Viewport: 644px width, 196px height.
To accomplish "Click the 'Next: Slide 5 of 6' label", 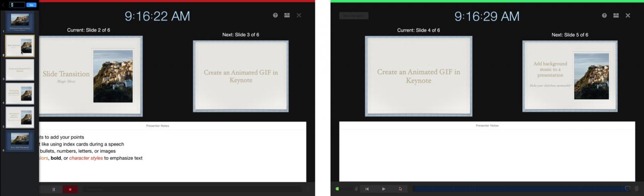I will coord(570,35).
